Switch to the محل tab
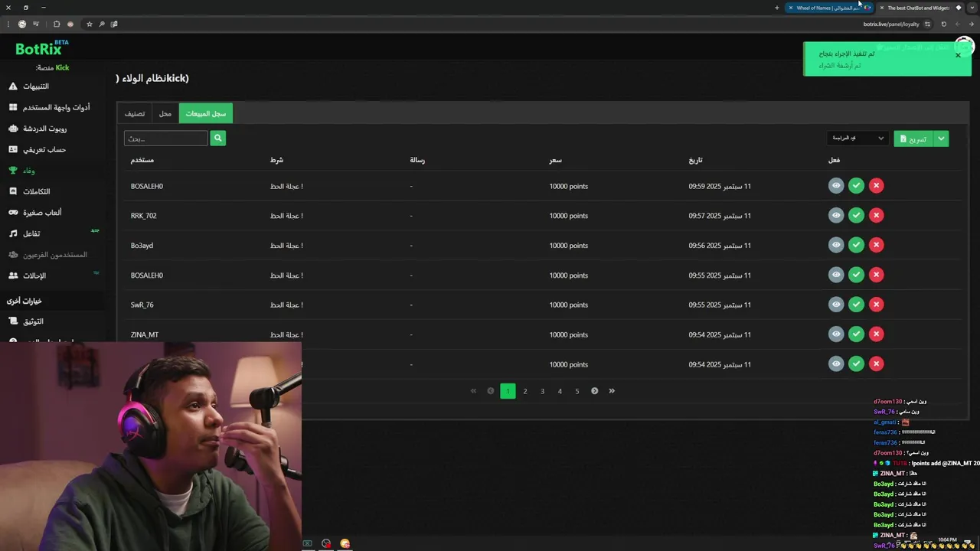Viewport: 980px width, 551px height. [165, 113]
